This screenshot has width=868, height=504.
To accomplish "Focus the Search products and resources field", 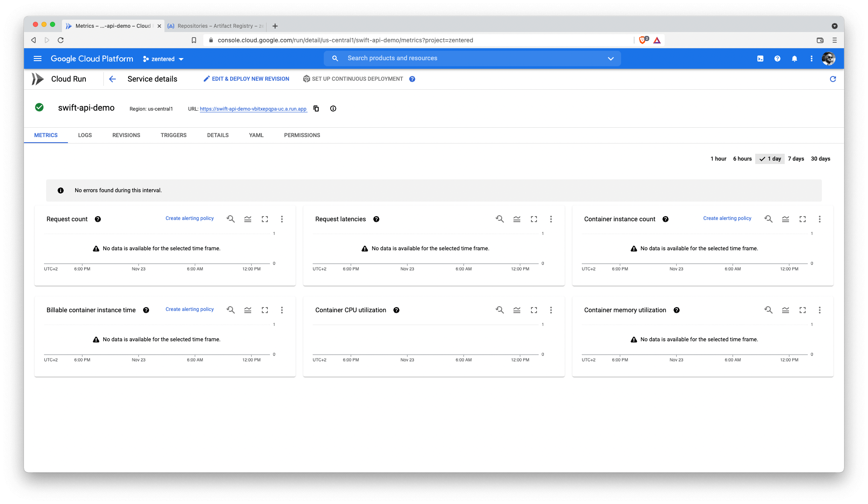I will click(472, 59).
